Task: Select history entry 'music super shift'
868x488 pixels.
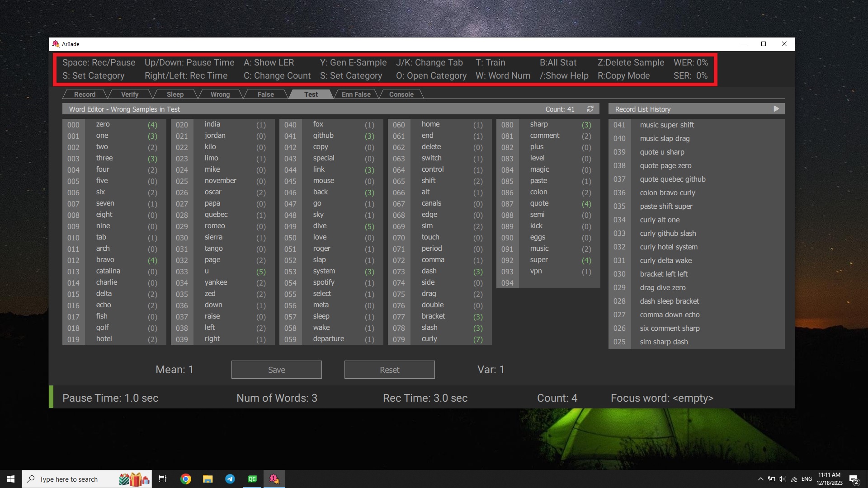Action: point(666,125)
